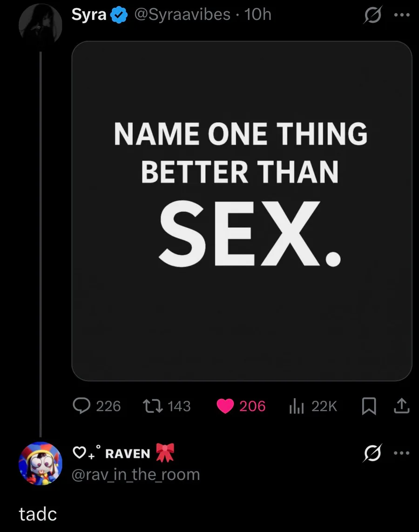Open the @rav_in_the_room handle
The width and height of the screenshot is (419, 532).
pyautogui.click(x=136, y=474)
